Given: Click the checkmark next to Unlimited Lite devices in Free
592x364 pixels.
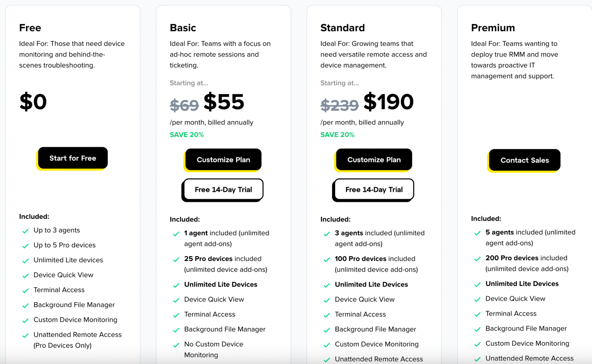Looking at the screenshot, I should (x=25, y=260).
